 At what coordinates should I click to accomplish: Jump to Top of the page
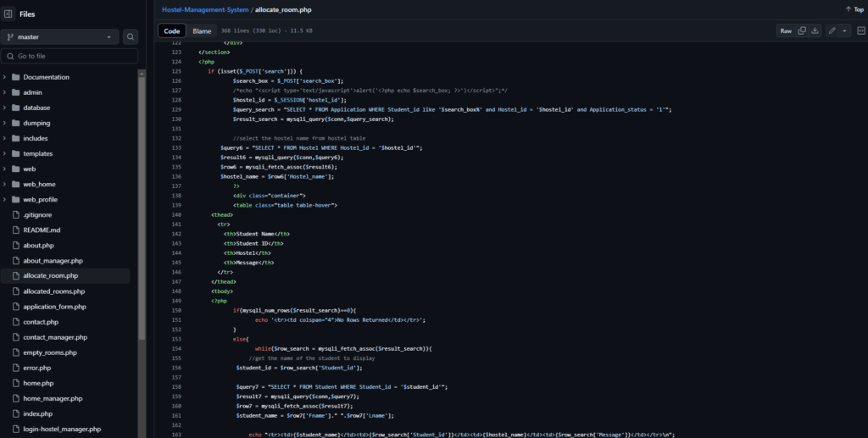[854, 9]
